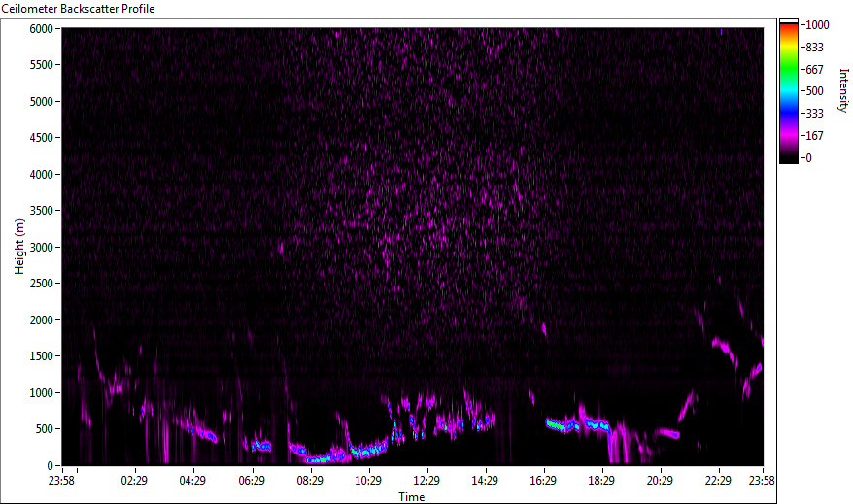Click the 0 height tick label
Image resolution: width=853 pixels, height=504 pixels.
(51, 466)
